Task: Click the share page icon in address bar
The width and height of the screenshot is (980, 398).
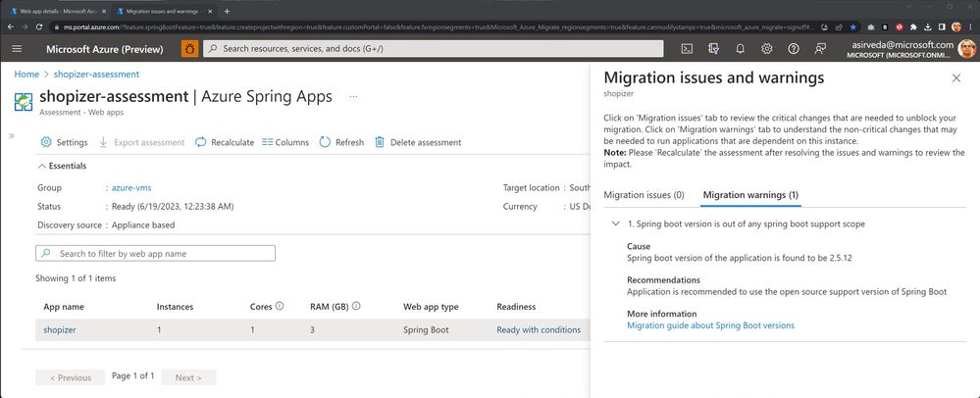Action: 839,26
